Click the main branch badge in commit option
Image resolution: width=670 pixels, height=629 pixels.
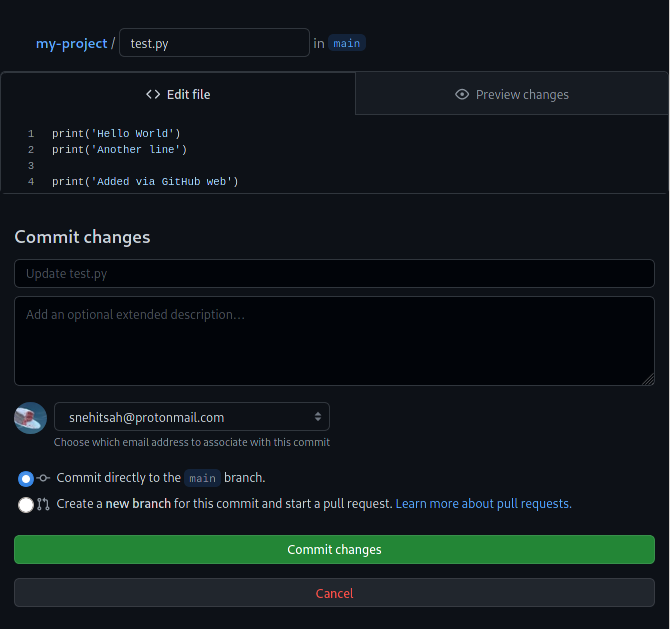point(202,478)
